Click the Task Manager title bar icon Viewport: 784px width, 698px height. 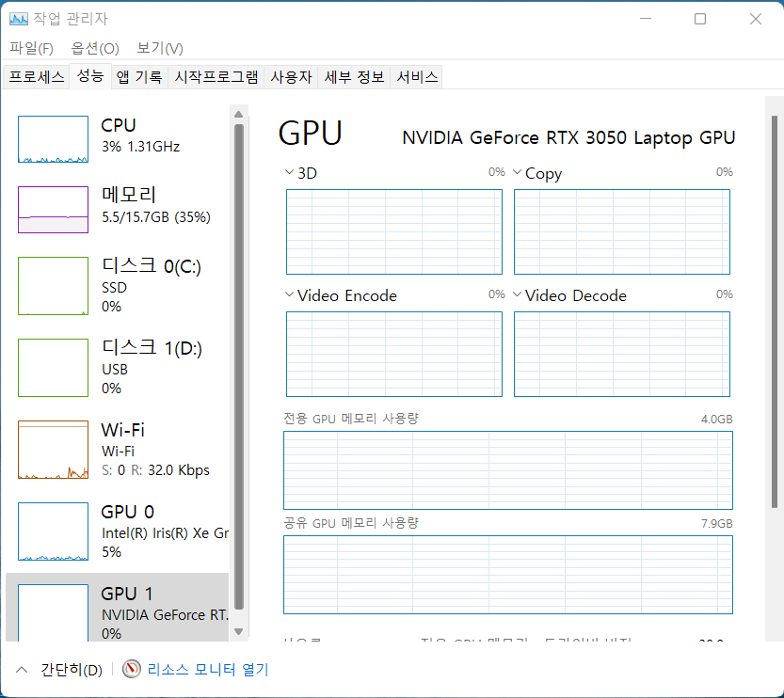point(19,19)
